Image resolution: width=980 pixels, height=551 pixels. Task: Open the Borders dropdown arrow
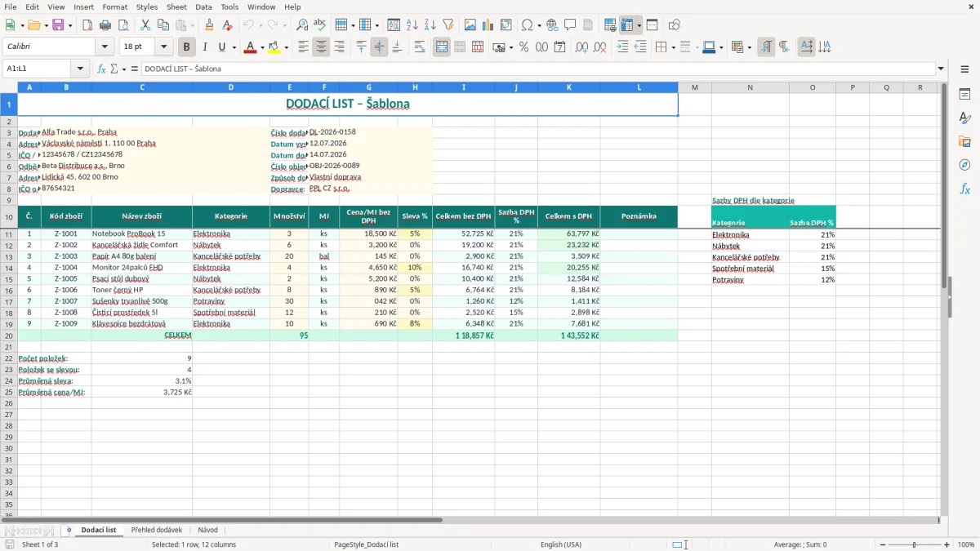tap(672, 47)
